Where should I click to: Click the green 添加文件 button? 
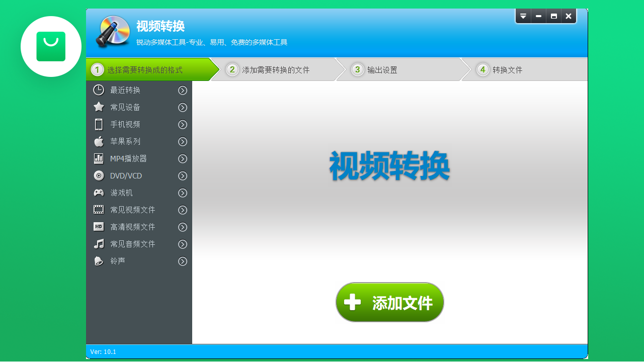(x=389, y=302)
